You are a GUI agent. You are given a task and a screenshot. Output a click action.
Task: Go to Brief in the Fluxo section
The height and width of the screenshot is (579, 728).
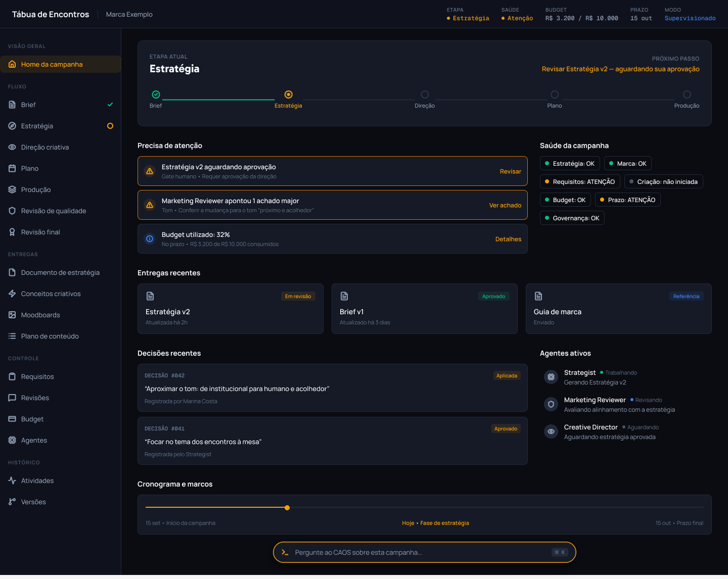(x=61, y=105)
